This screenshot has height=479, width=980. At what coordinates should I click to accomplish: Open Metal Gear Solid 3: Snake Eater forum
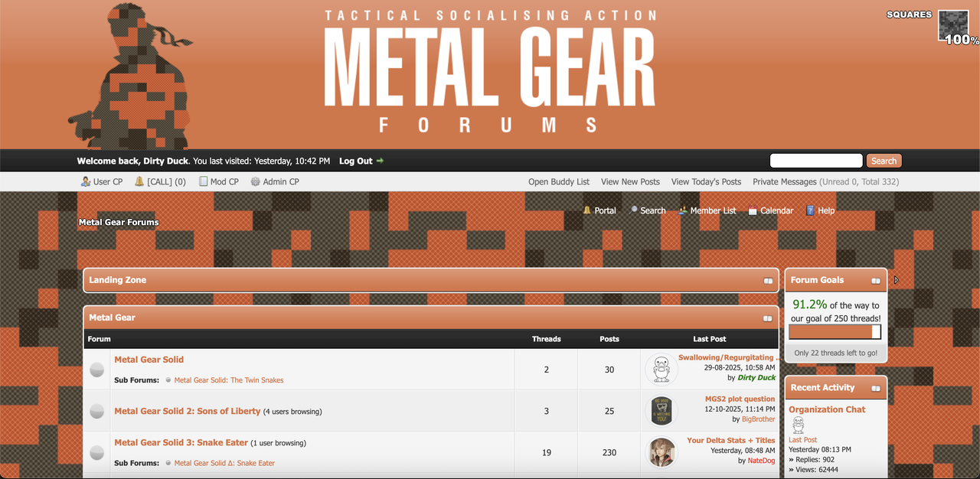click(181, 442)
